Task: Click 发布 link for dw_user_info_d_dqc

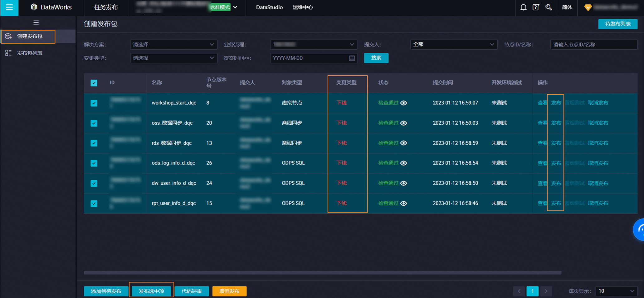Action: [556, 183]
